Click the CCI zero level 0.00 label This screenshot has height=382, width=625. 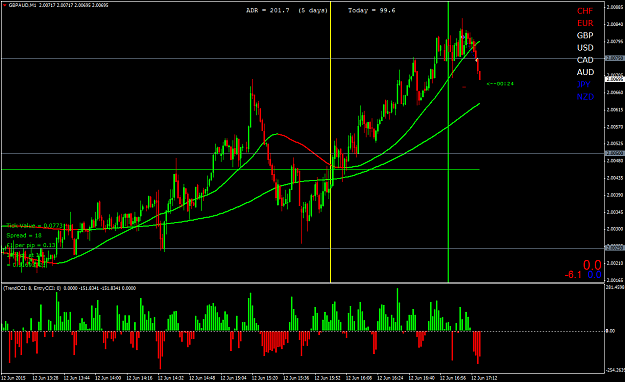tap(610, 331)
